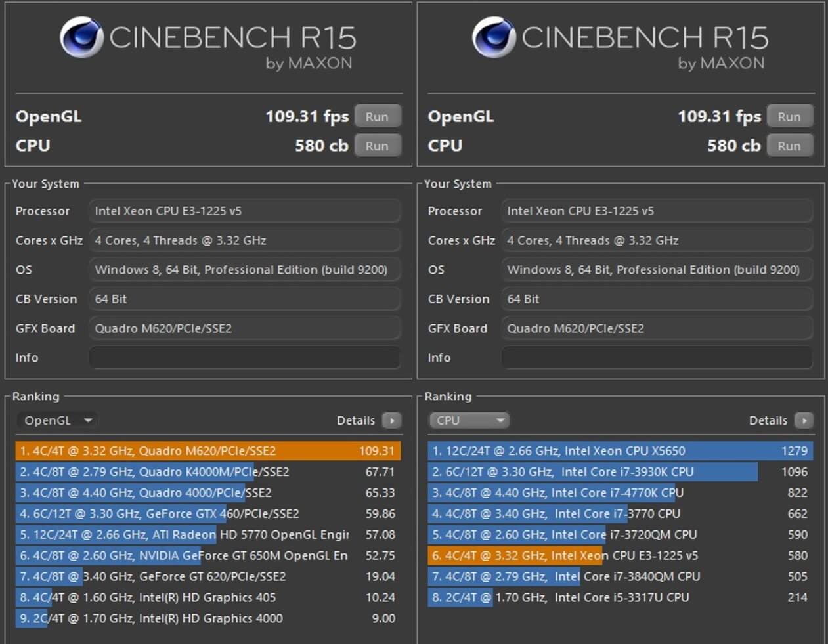The height and width of the screenshot is (644, 828).
Task: Select ranking row Intel Core i7-4770K CPU
Action: click(x=620, y=493)
